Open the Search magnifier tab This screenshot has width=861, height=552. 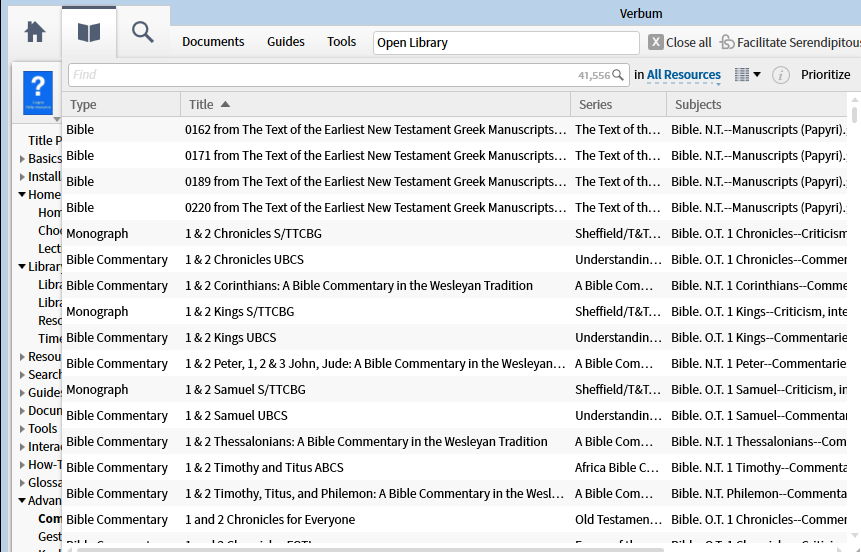(x=143, y=32)
